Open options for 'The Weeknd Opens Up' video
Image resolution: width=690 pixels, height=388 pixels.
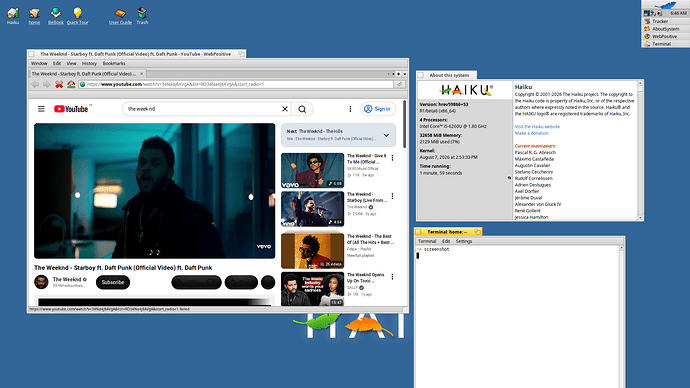[x=393, y=277]
